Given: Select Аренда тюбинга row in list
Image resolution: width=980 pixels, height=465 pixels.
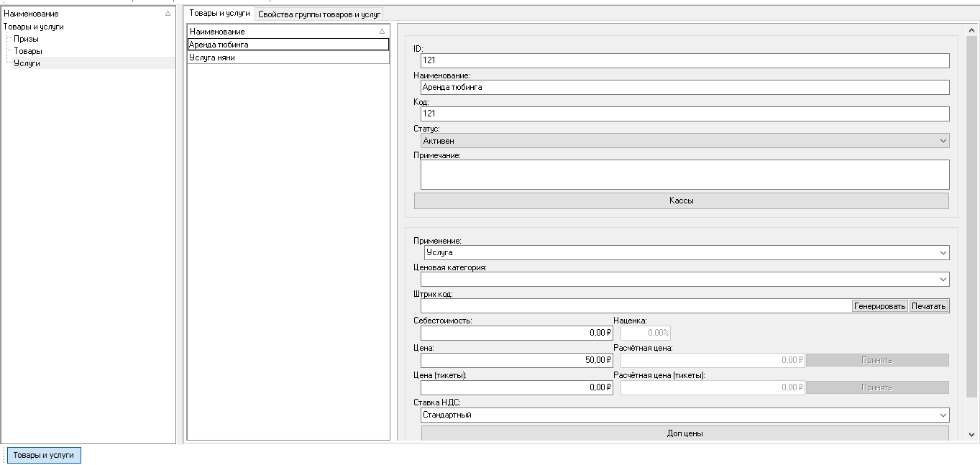Looking at the screenshot, I should [288, 45].
